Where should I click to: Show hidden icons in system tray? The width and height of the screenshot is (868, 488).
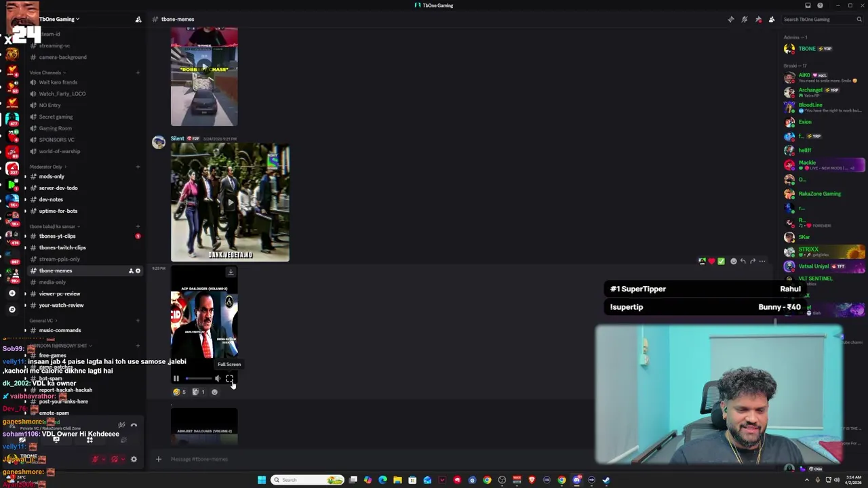click(808, 480)
